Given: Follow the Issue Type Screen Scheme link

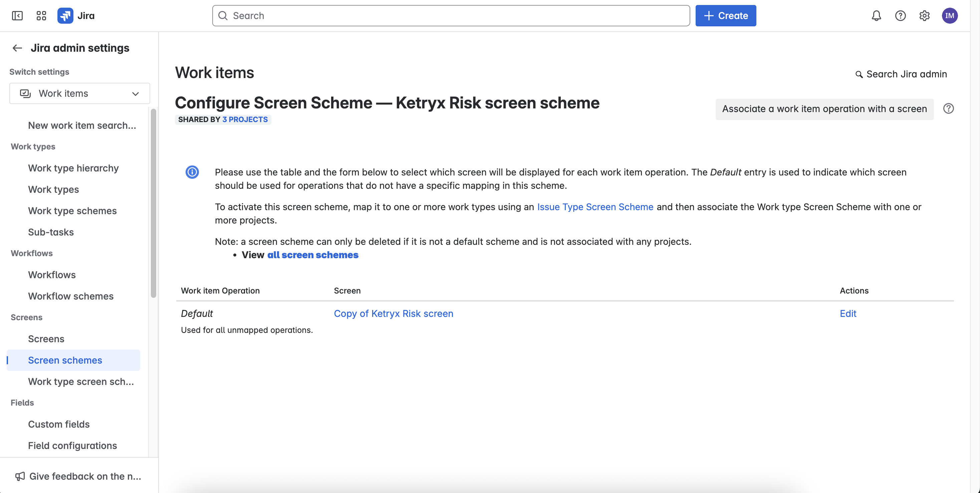Looking at the screenshot, I should [x=595, y=207].
